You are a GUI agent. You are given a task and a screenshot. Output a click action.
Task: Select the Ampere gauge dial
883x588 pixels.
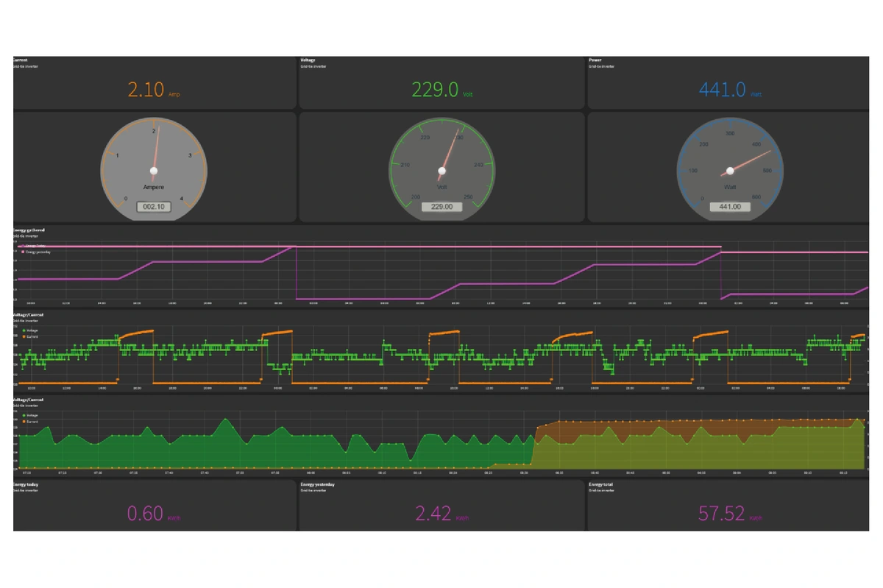click(154, 169)
